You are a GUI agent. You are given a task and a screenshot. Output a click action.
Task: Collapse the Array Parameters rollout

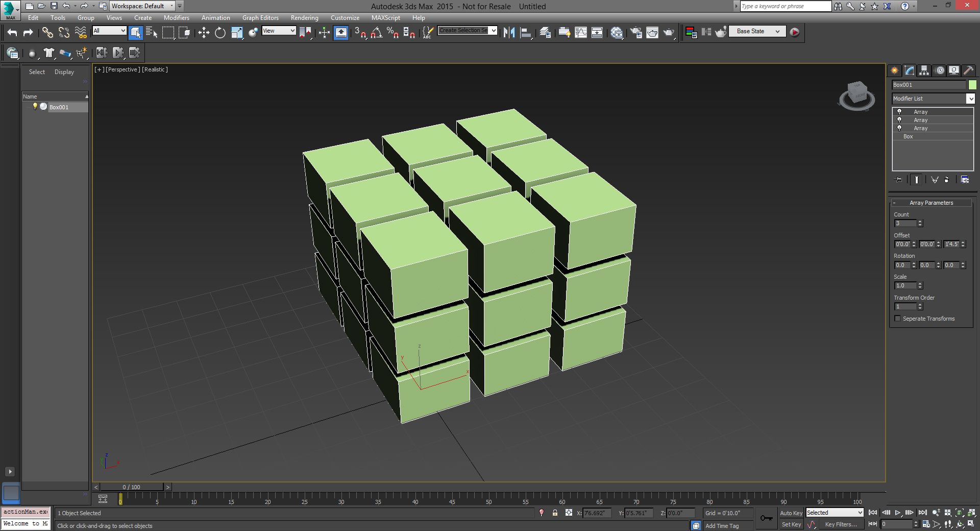pos(931,203)
